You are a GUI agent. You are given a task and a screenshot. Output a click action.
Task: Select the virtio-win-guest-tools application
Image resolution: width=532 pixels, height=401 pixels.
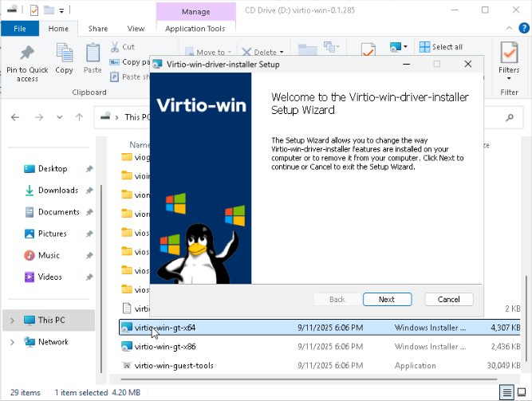pos(320,365)
